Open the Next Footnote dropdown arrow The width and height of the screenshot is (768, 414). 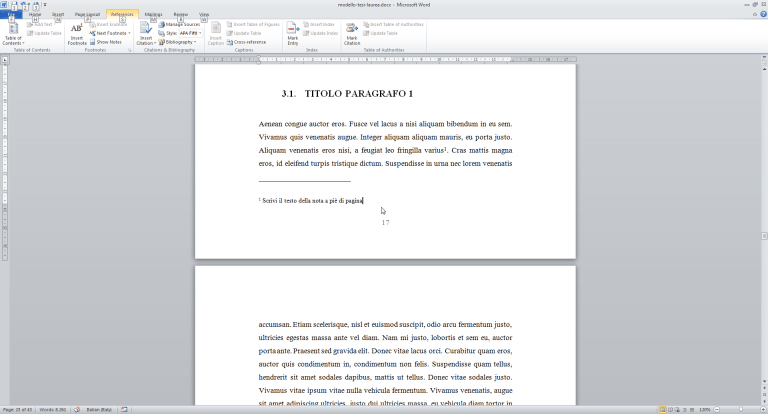(129, 33)
